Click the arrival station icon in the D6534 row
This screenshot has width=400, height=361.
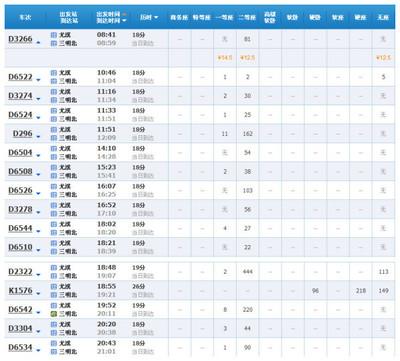53,352
